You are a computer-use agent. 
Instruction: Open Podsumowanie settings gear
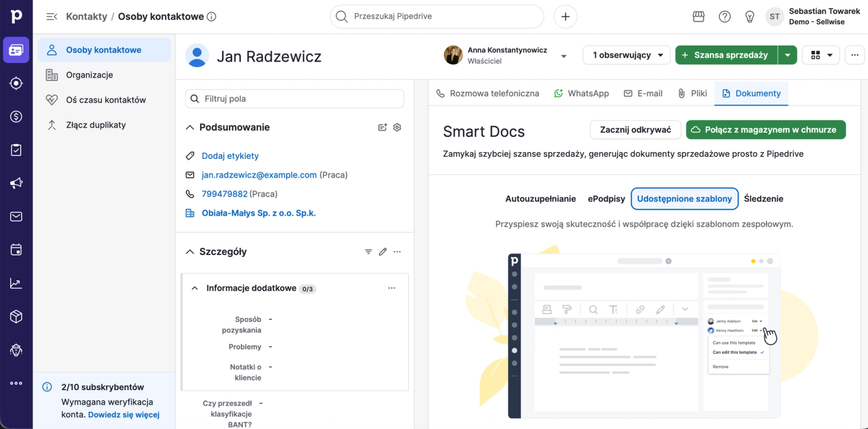tap(397, 127)
